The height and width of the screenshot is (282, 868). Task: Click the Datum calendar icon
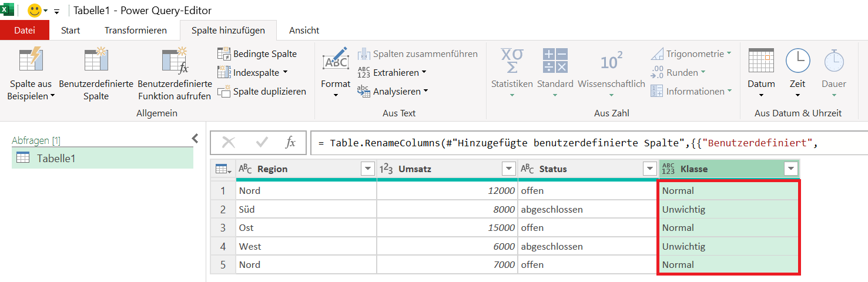pos(761,60)
